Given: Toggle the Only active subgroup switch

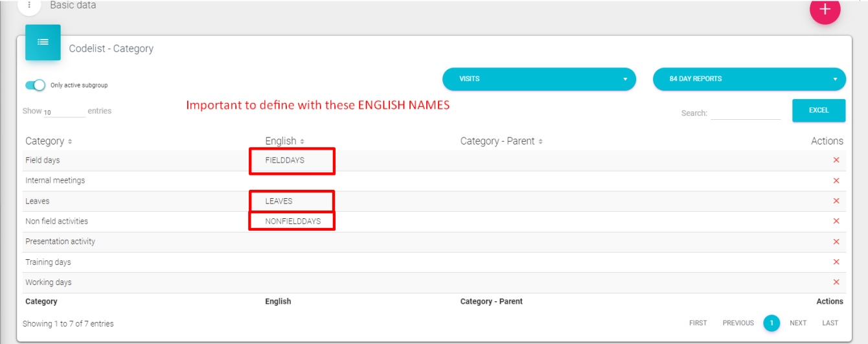Looking at the screenshot, I should [x=35, y=85].
